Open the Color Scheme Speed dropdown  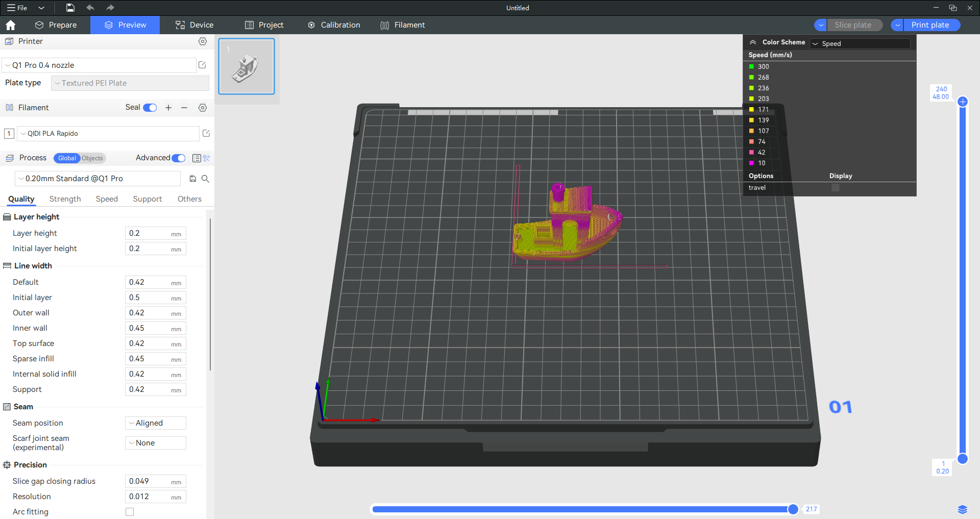click(860, 44)
